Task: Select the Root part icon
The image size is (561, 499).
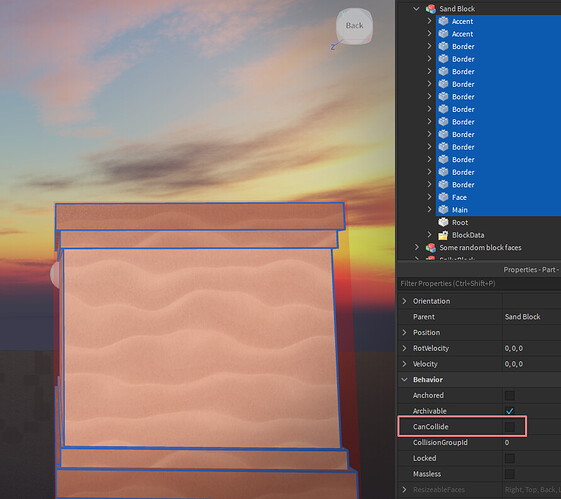Action: [443, 222]
